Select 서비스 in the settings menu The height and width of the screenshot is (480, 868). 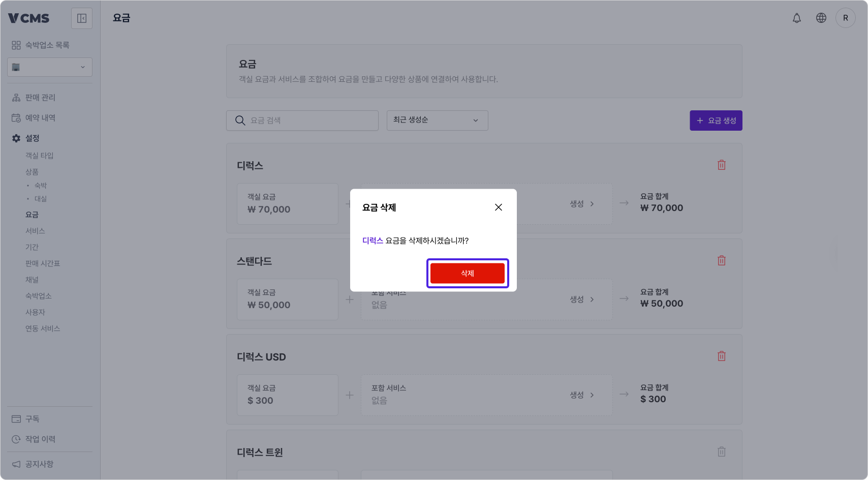point(35,230)
